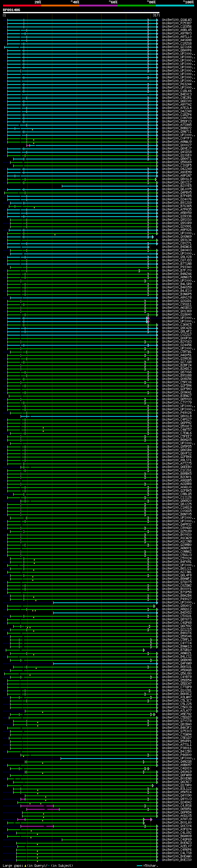
Task: Select hit label UniRef100_B0XEN8
Action: pos(177,778)
